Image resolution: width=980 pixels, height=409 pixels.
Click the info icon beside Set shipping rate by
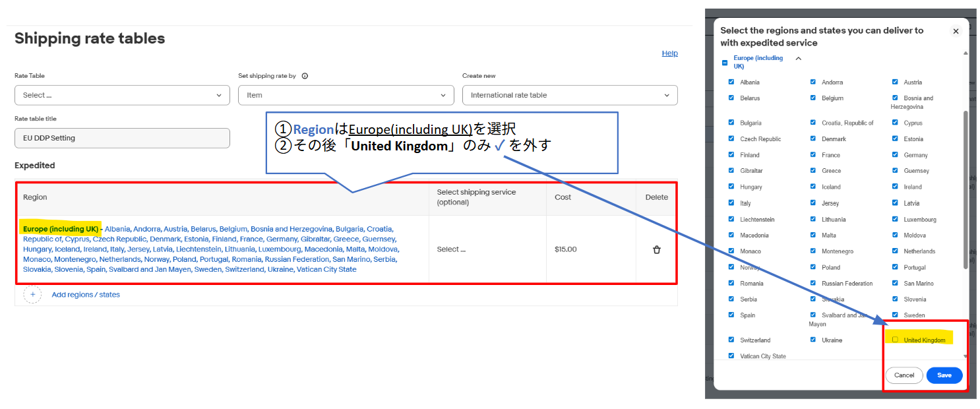pyautogui.click(x=305, y=76)
